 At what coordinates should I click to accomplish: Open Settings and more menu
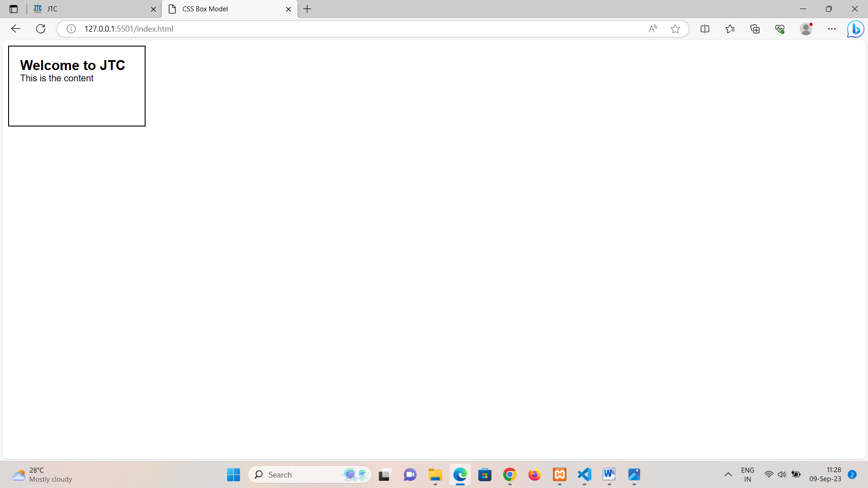tap(832, 29)
